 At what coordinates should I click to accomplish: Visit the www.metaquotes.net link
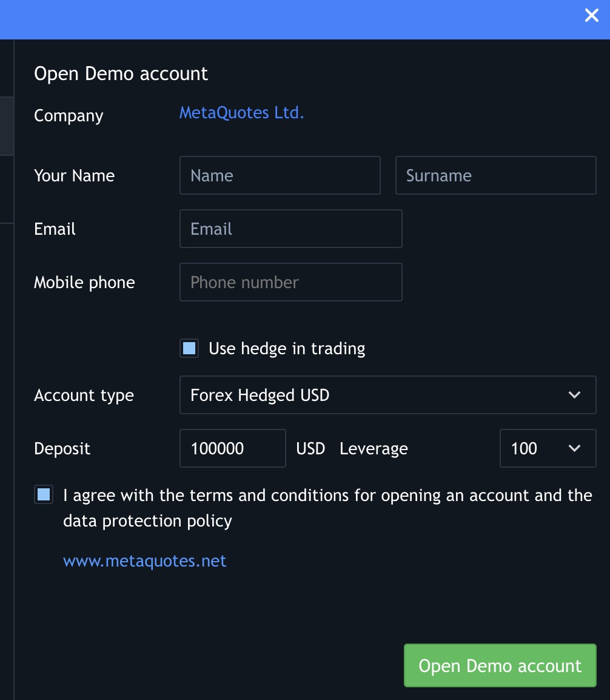[144, 560]
